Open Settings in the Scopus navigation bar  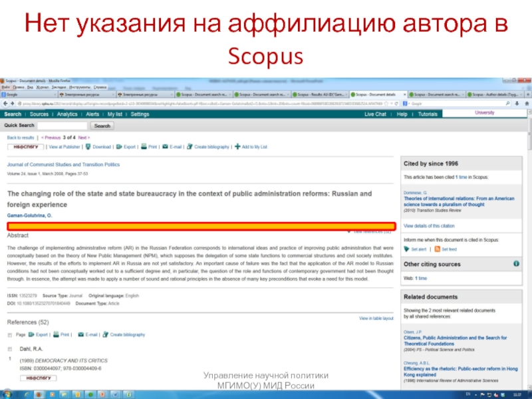(140, 114)
